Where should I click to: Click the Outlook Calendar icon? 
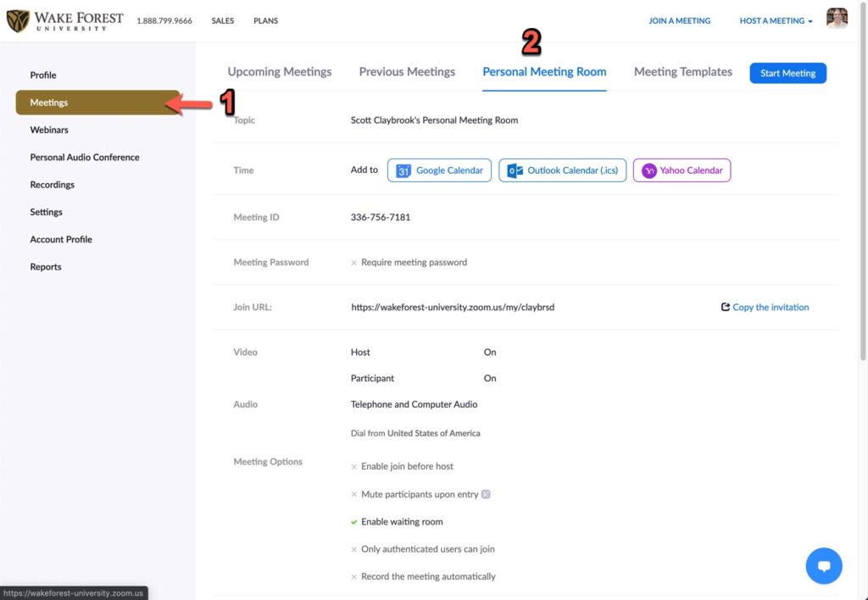(x=514, y=170)
